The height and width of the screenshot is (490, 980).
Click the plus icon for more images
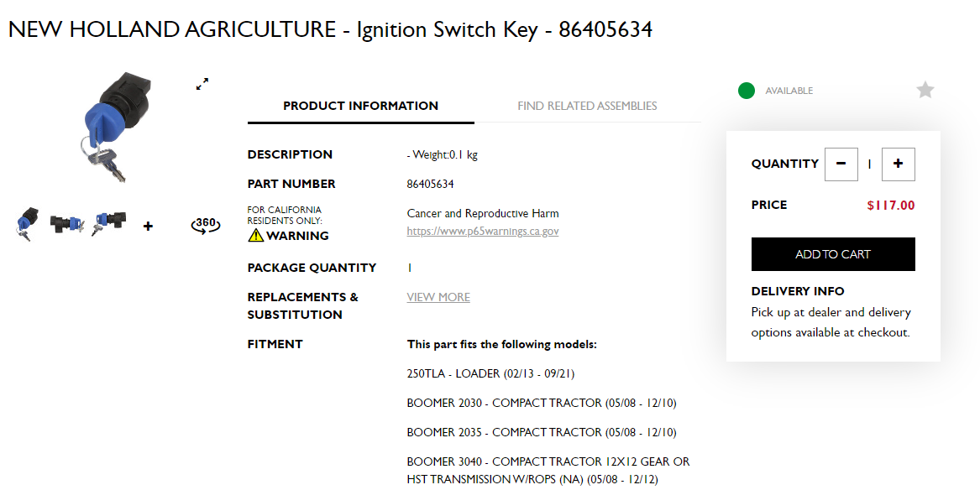click(x=148, y=226)
